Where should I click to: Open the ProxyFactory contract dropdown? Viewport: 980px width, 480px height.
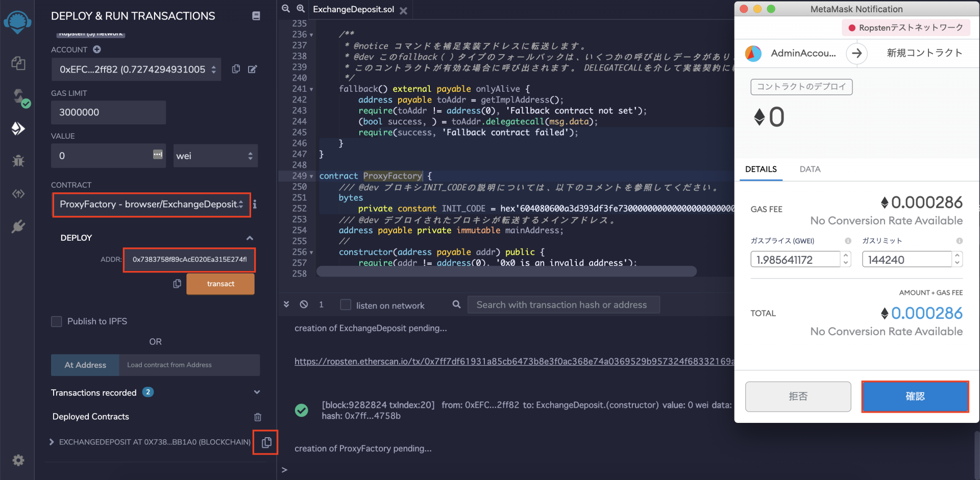tap(152, 205)
